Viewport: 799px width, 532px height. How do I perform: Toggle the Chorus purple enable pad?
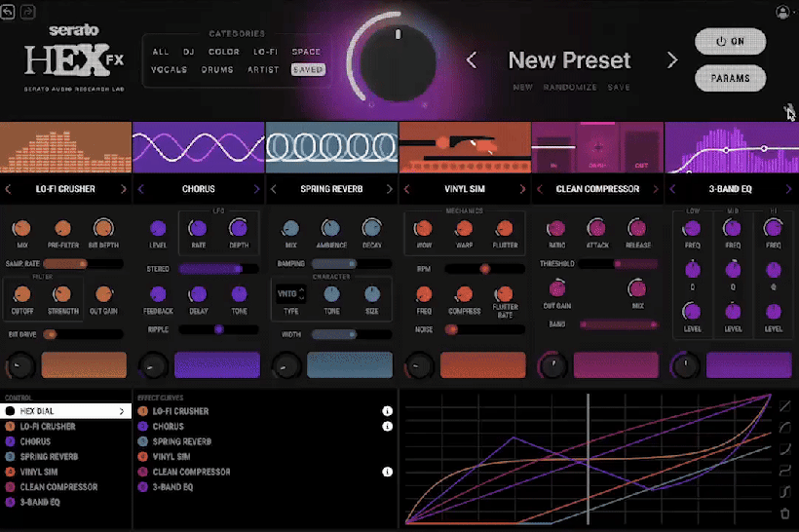[217, 364]
